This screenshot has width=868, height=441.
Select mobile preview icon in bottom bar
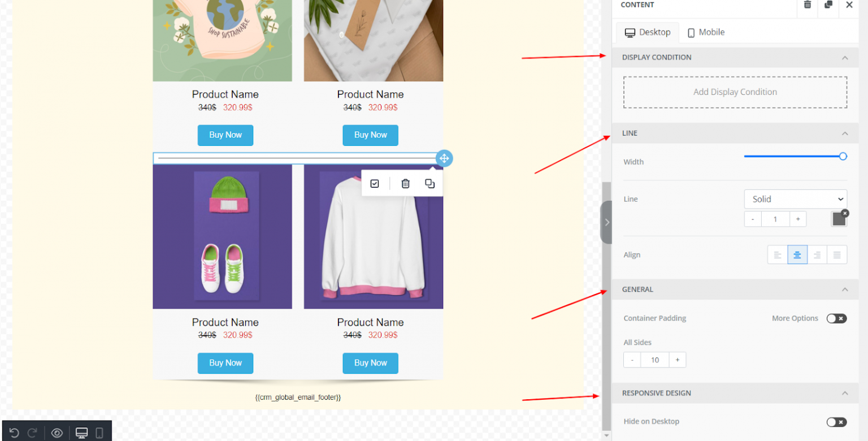click(x=99, y=432)
